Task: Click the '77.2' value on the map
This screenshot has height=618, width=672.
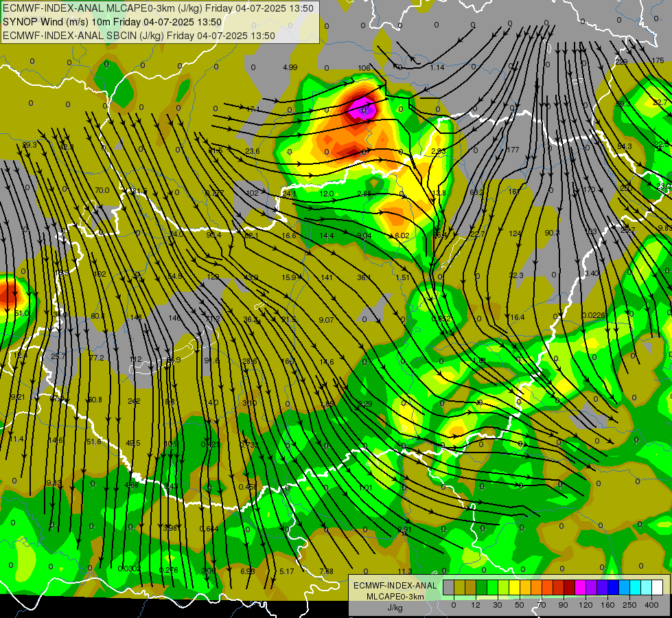Action: point(96,358)
